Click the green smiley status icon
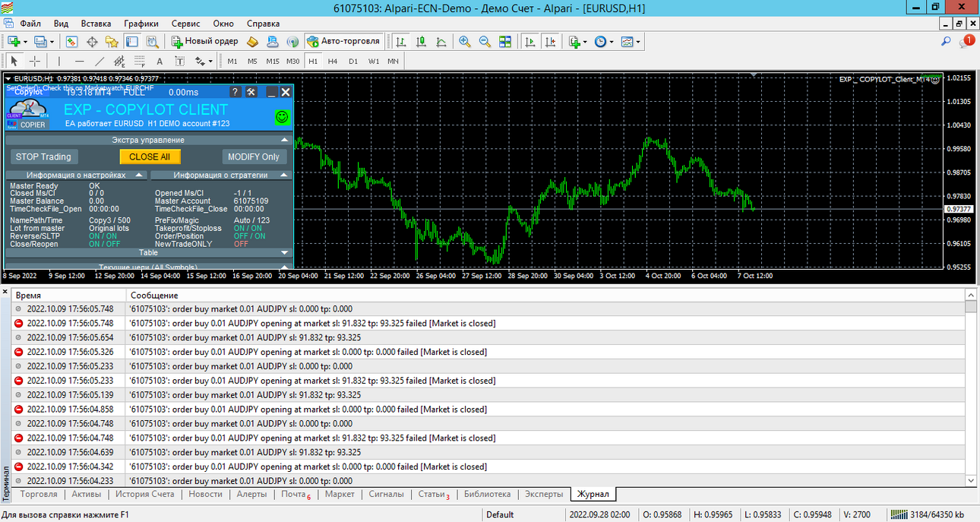 pos(282,117)
